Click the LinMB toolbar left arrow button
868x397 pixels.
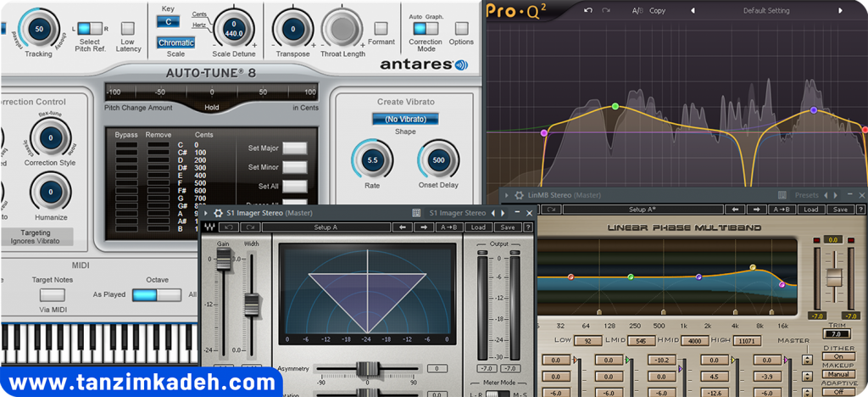tap(735, 210)
